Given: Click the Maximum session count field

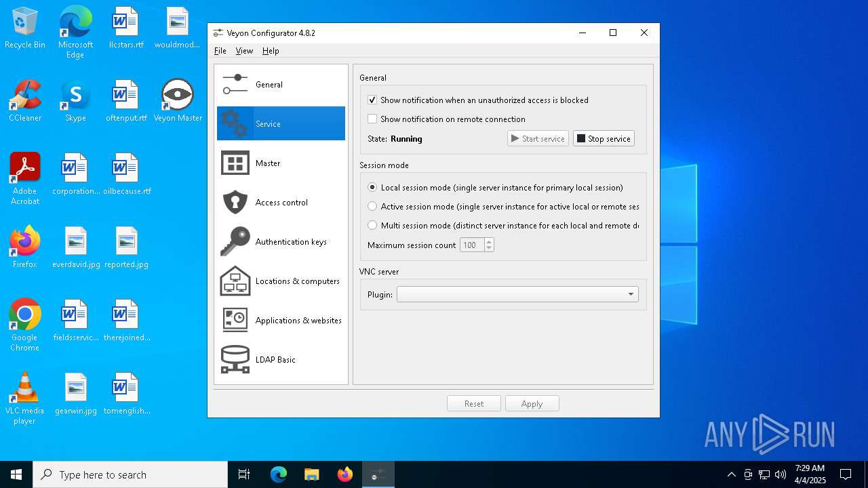Looking at the screenshot, I should (472, 245).
